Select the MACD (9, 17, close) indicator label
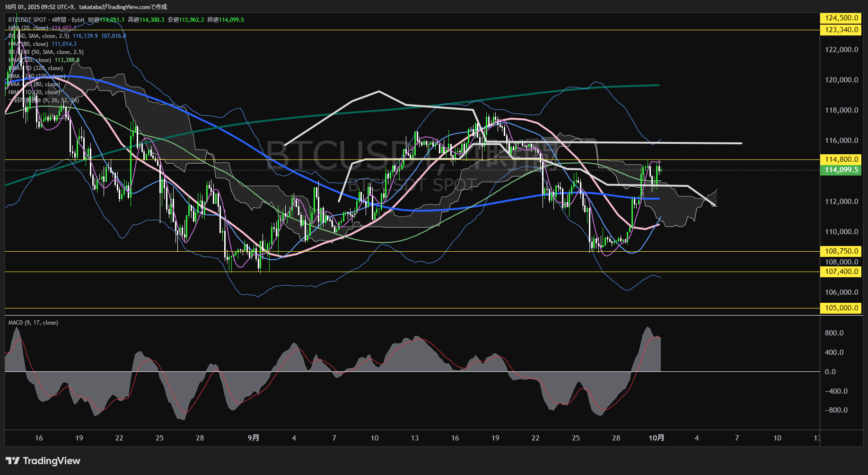868x475 pixels. coord(33,323)
